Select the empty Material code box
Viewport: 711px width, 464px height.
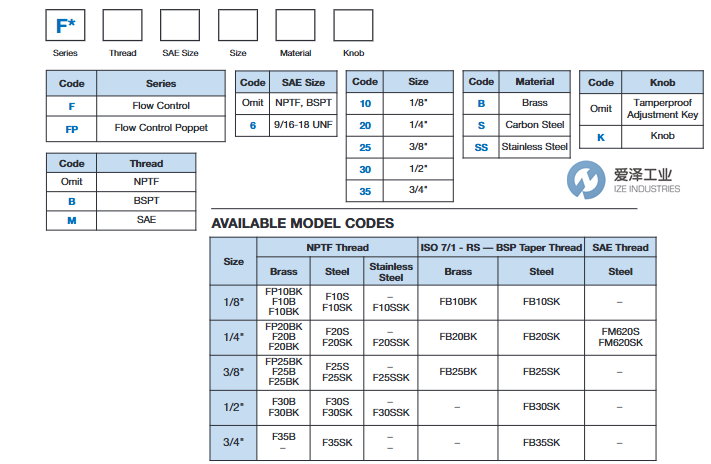tap(295, 25)
